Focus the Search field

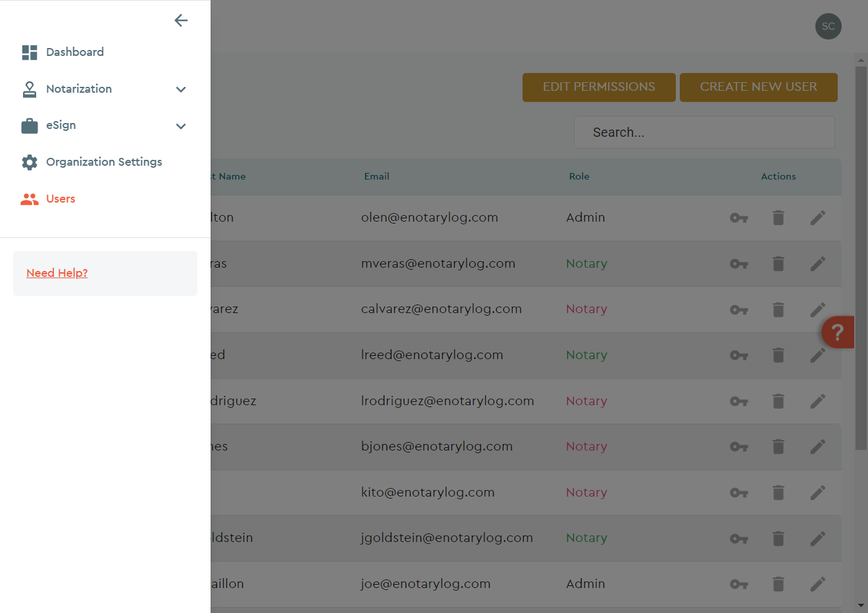pyautogui.click(x=704, y=133)
